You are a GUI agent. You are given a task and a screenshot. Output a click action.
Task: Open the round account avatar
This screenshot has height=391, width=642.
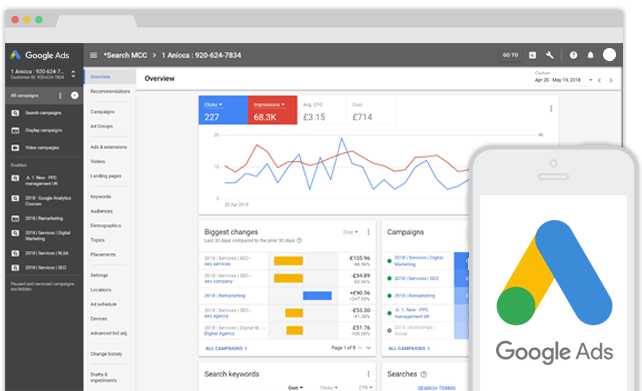tap(609, 54)
